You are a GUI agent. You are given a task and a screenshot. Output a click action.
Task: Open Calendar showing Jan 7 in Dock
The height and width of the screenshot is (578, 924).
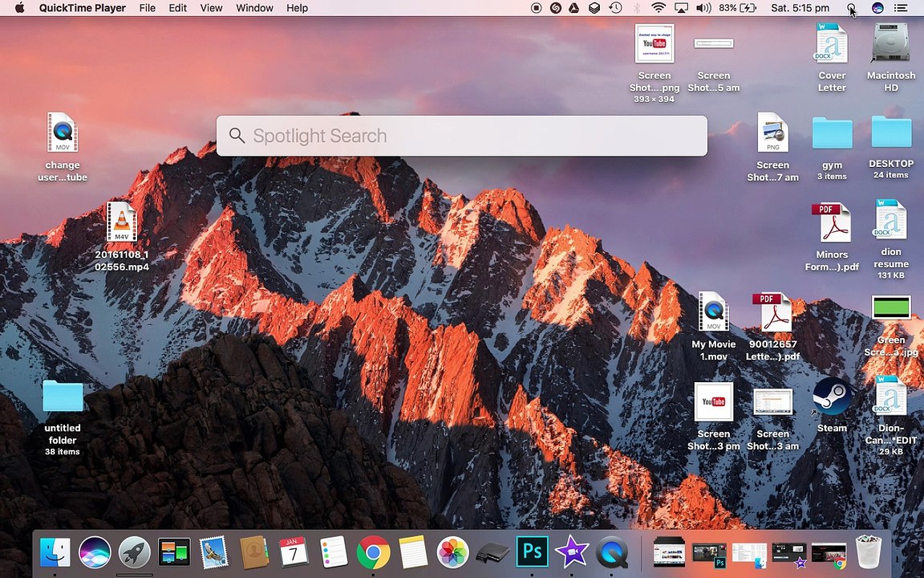click(293, 552)
